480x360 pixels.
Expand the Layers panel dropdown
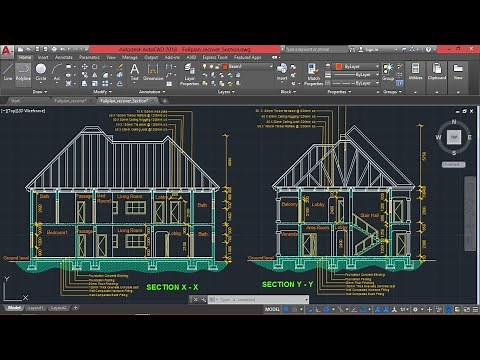coord(226,92)
